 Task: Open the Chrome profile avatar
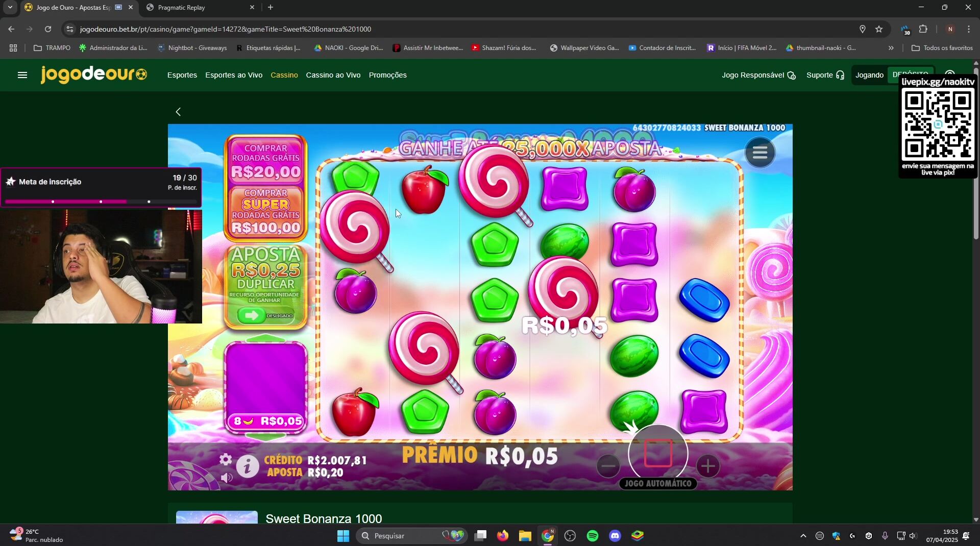point(950,29)
